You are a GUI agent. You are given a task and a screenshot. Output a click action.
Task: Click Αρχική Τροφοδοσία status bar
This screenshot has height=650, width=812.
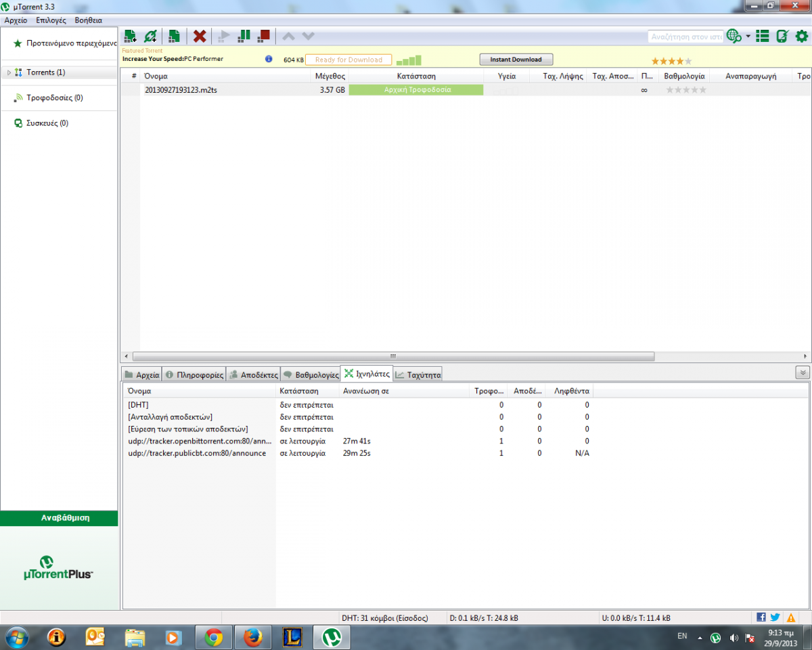pos(416,89)
